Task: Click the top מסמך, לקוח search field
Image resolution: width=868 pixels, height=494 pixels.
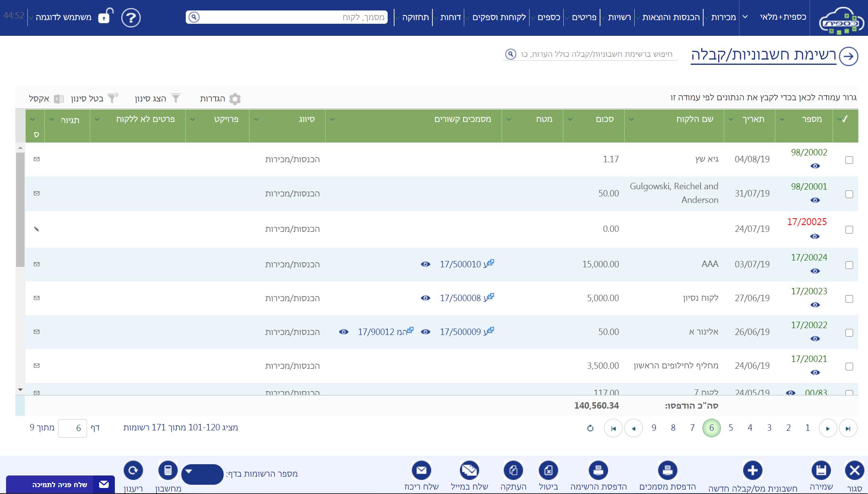Action: [x=287, y=17]
